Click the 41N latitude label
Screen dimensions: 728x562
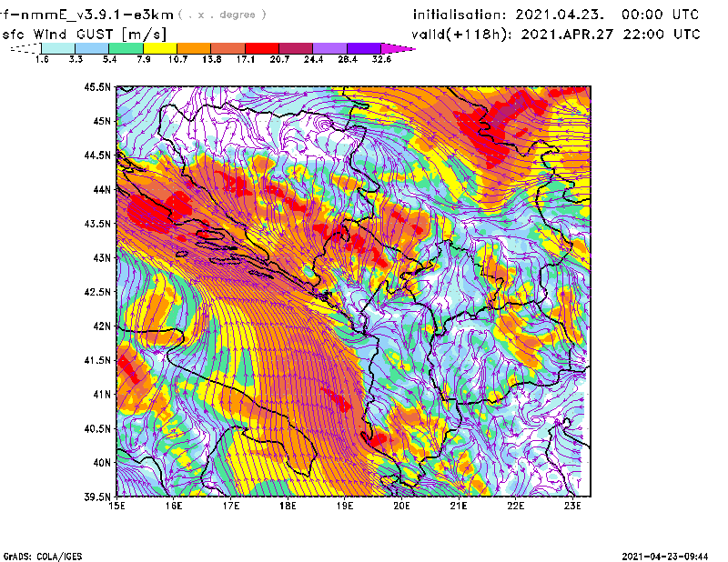point(102,395)
